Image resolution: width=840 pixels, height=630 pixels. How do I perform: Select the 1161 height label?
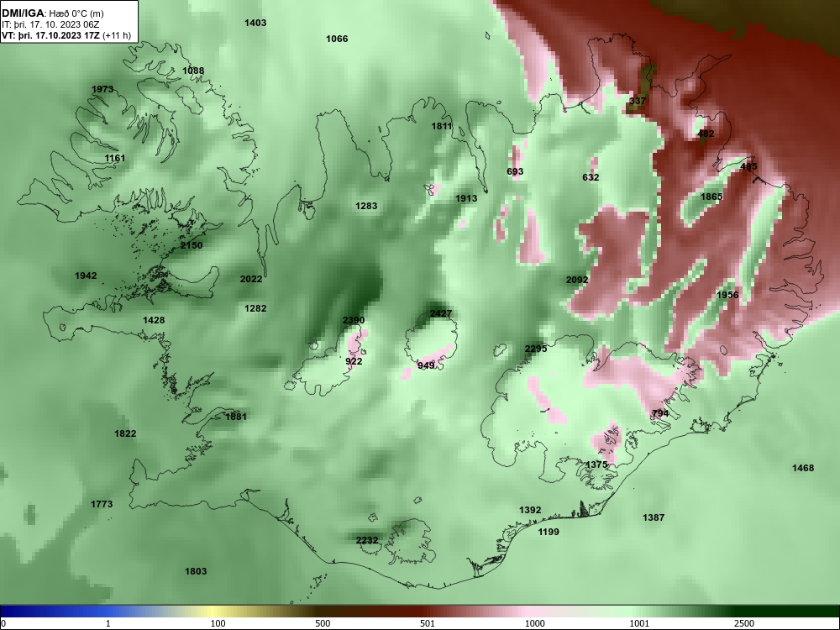pyautogui.click(x=114, y=158)
